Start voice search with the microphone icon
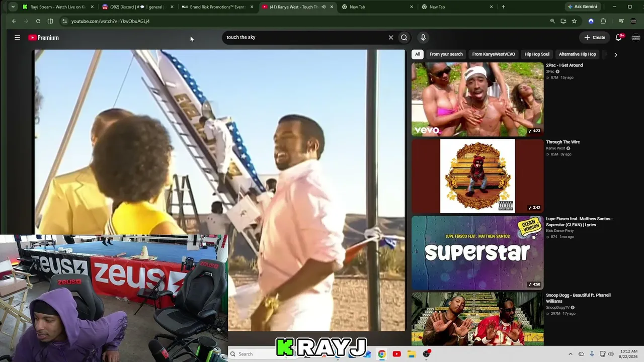 (423, 37)
